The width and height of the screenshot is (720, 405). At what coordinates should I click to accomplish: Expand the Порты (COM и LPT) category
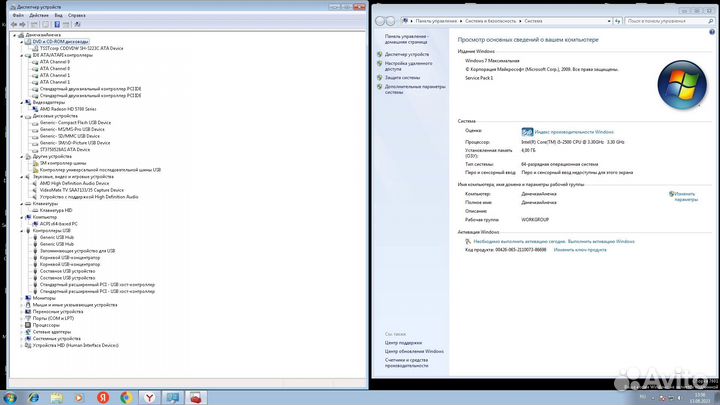pos(22,318)
